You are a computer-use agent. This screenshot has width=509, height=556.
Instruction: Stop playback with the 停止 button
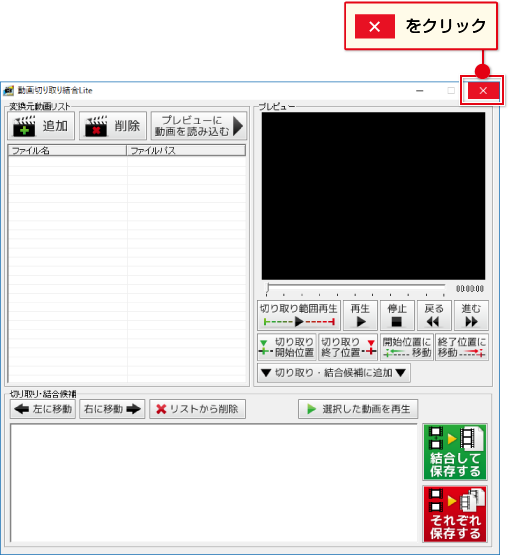[397, 315]
